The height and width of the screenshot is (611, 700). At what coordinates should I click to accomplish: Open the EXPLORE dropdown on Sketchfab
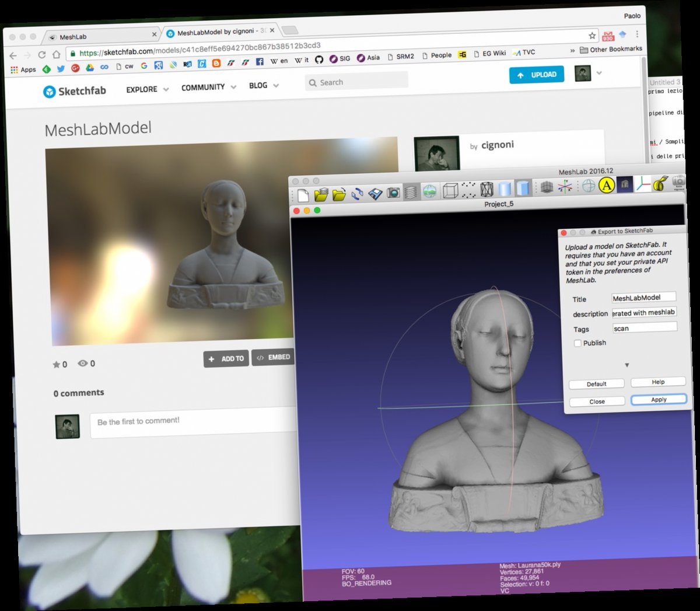click(x=141, y=89)
